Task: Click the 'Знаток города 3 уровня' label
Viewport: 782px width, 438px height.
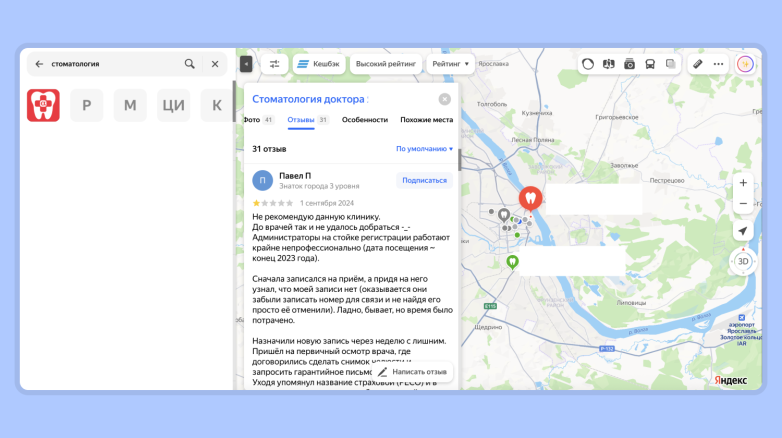Action: [319, 186]
